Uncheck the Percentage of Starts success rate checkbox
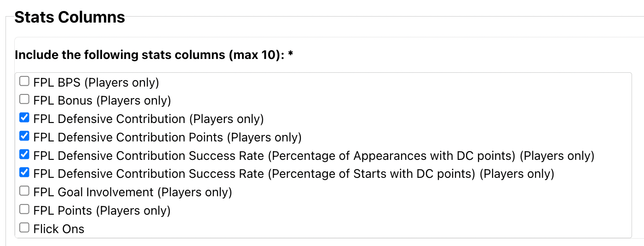 click(24, 173)
